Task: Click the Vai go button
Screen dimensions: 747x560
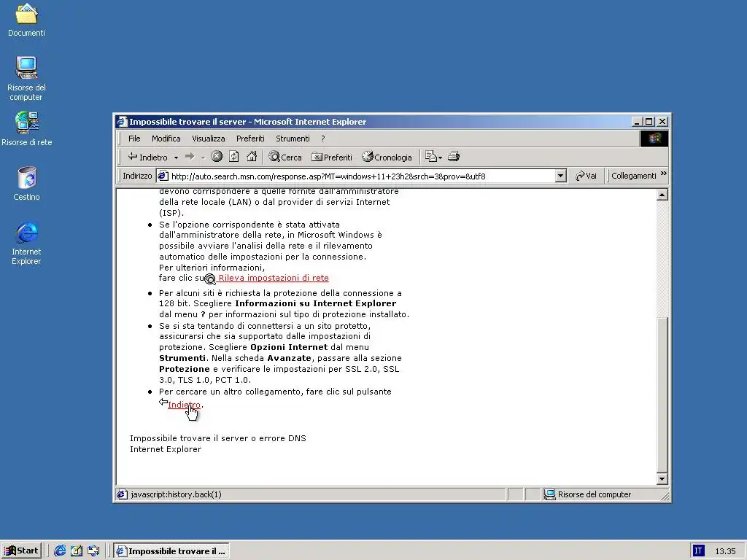Action: (586, 176)
